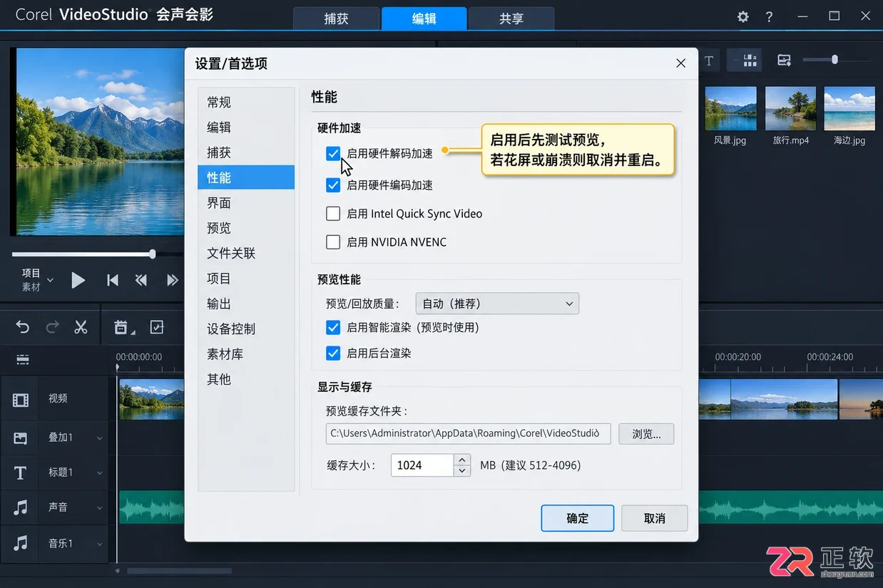Switch to the 捕获 tab
Viewport: 883px width, 588px height.
pos(336,19)
